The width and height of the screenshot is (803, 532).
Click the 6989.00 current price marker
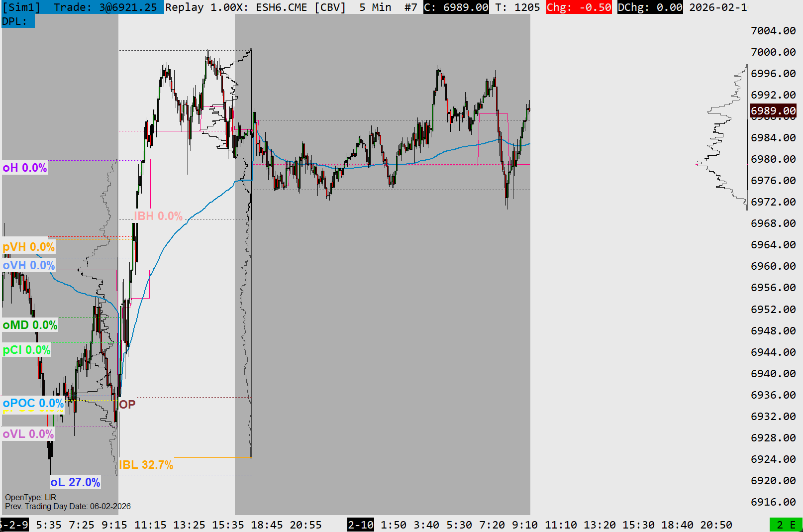pyautogui.click(x=773, y=110)
